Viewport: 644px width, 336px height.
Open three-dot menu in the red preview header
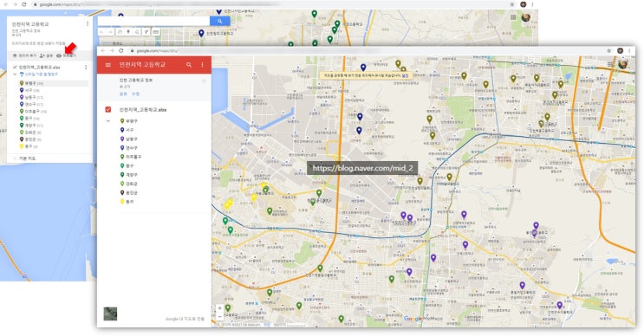202,65
